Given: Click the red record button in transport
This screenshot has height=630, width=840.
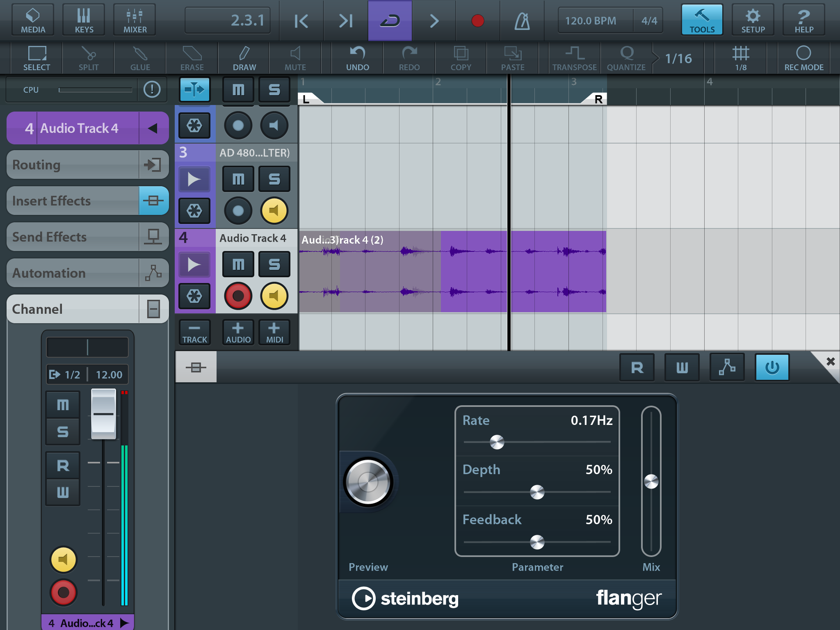Looking at the screenshot, I should click(x=478, y=21).
